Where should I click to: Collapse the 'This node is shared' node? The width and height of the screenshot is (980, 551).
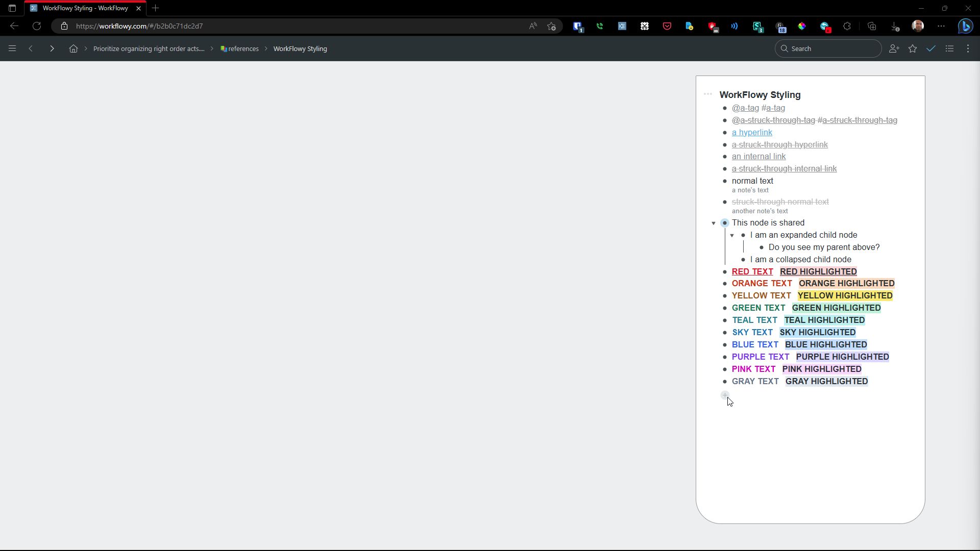pyautogui.click(x=714, y=223)
